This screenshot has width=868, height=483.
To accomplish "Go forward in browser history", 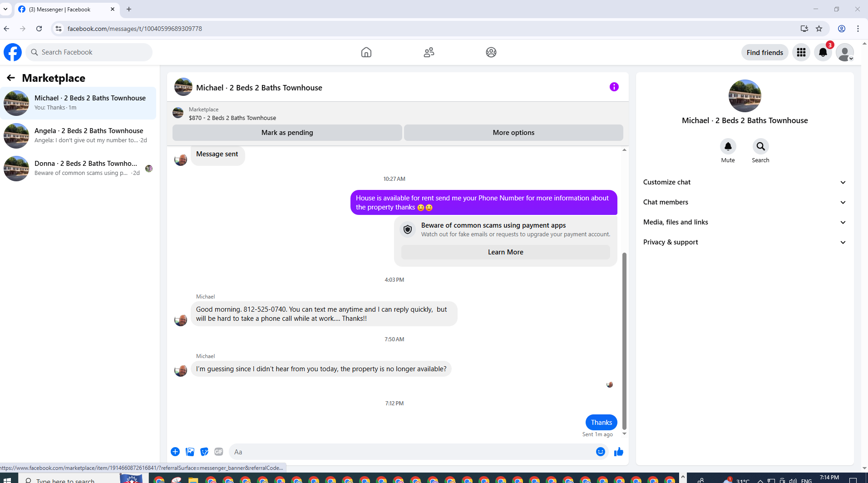I will click(23, 29).
